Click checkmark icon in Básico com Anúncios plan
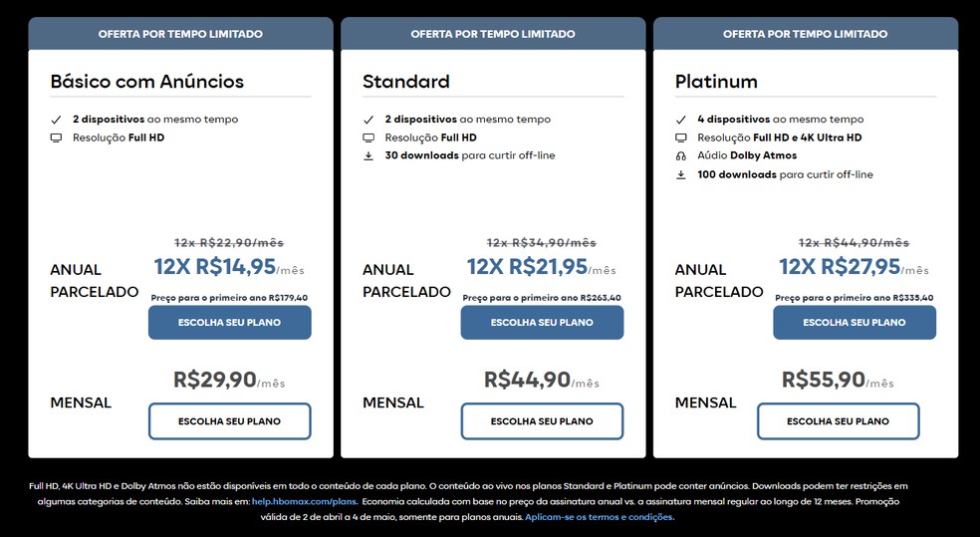Viewport: 980px width, 537px height. 56,120
